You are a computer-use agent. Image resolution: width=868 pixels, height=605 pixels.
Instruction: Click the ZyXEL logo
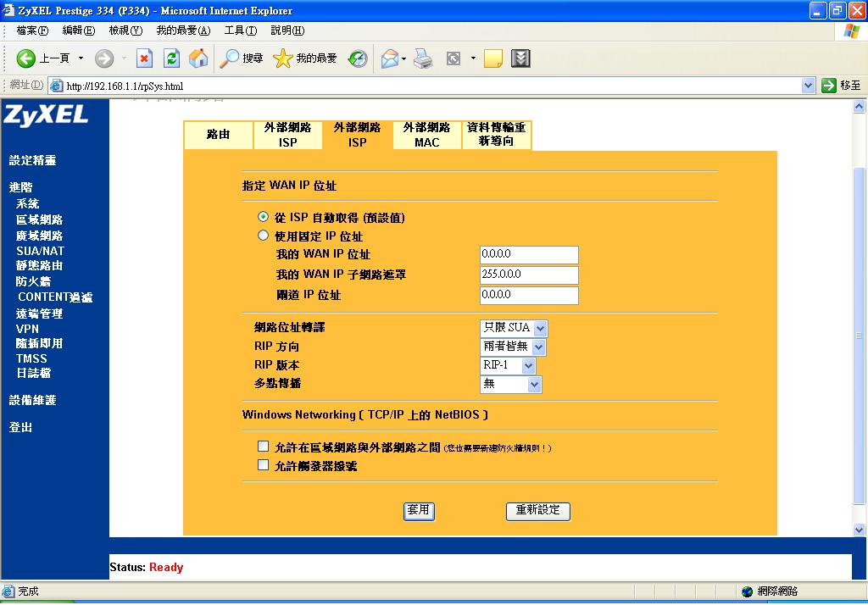pos(46,116)
